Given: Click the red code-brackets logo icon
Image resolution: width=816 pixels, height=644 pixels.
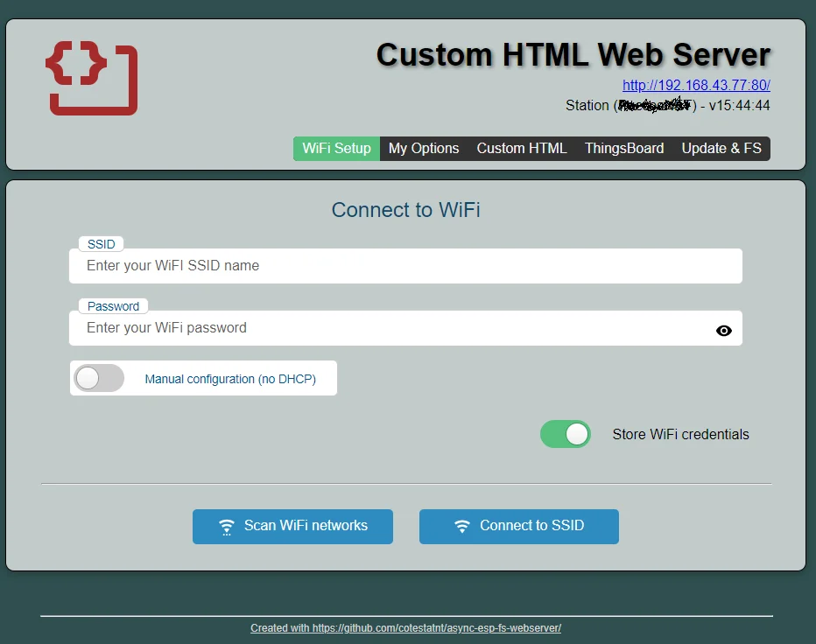Looking at the screenshot, I should (x=90, y=78).
